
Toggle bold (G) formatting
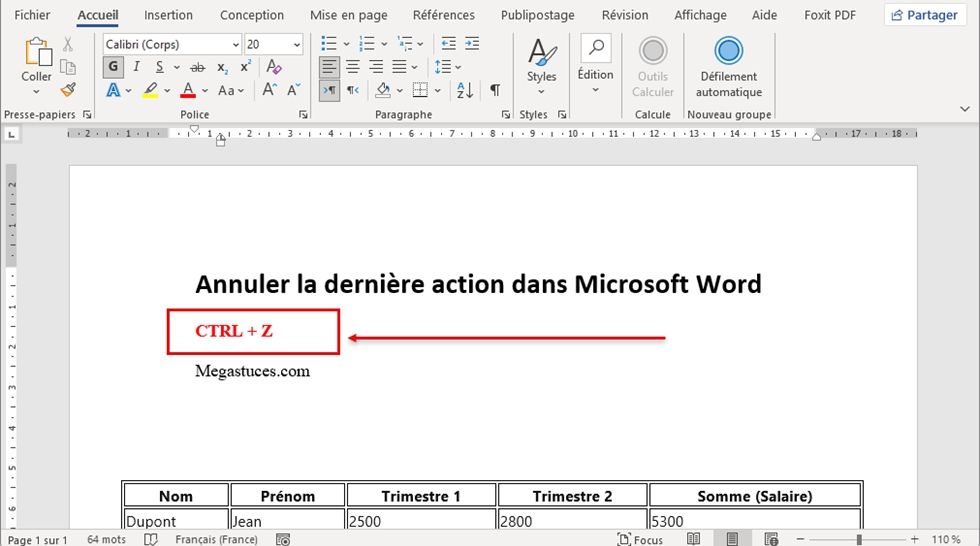[113, 67]
